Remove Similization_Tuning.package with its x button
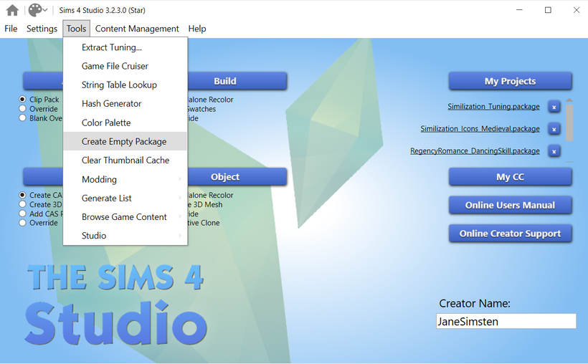This screenshot has width=588, height=364. pyautogui.click(x=554, y=107)
